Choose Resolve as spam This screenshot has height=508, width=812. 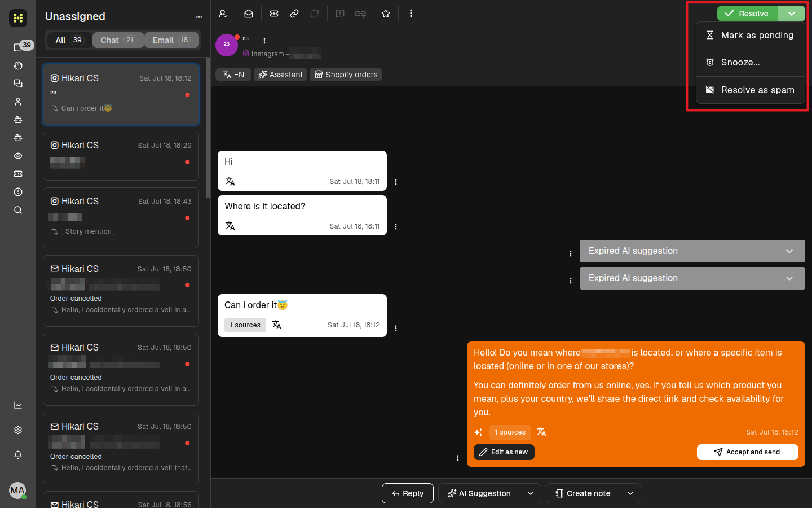(x=751, y=90)
